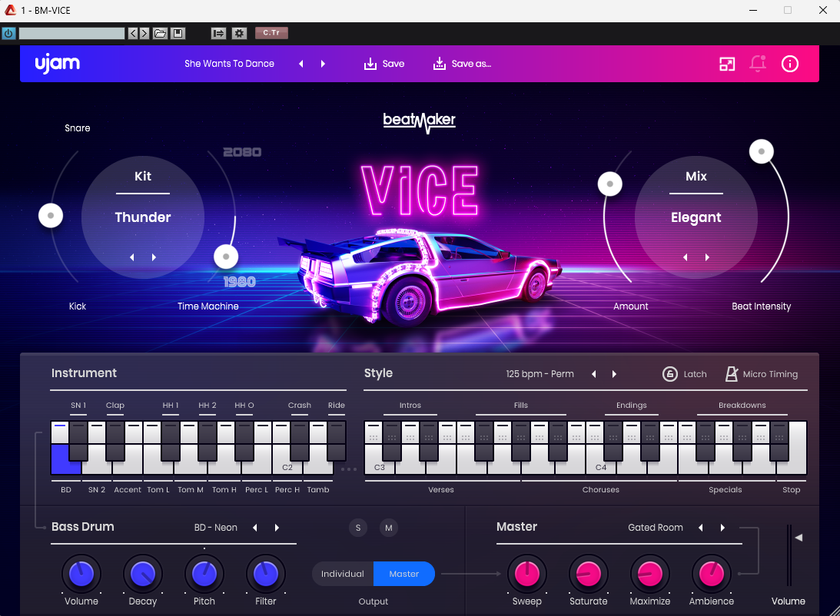Open the 125 bpm - Perm style list
840x616 pixels.
(x=540, y=374)
